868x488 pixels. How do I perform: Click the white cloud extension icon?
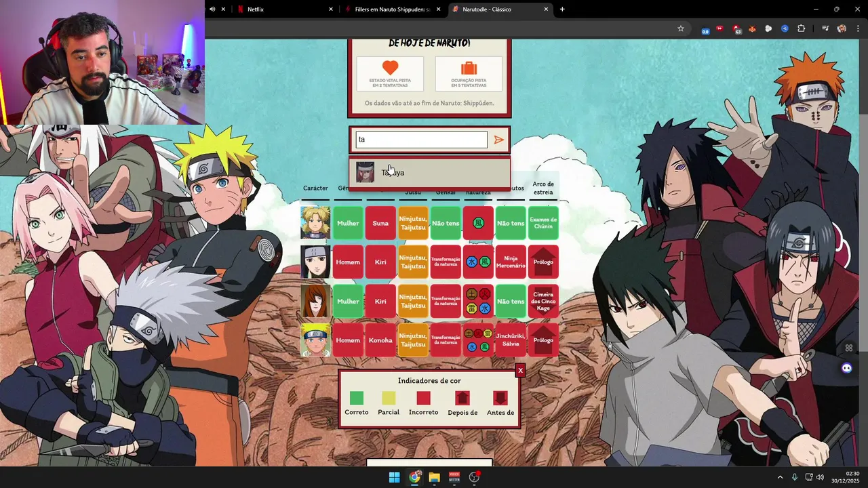(768, 28)
